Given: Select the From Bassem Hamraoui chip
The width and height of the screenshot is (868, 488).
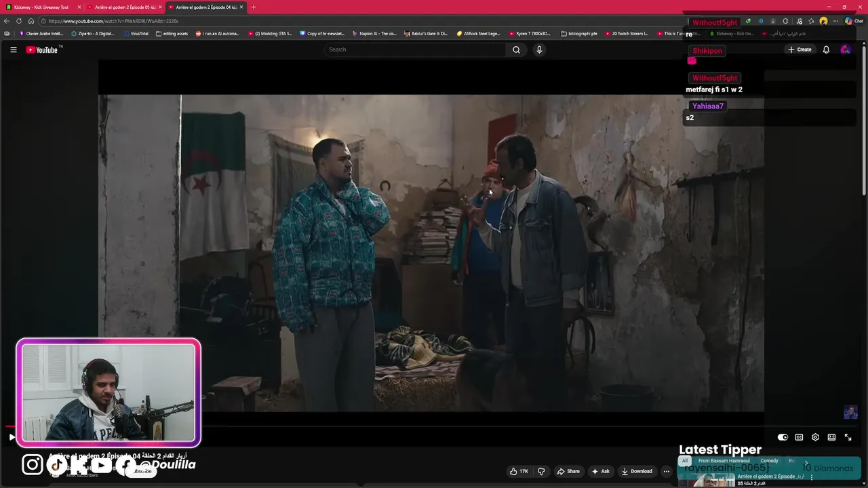Looking at the screenshot, I should pos(724,461).
